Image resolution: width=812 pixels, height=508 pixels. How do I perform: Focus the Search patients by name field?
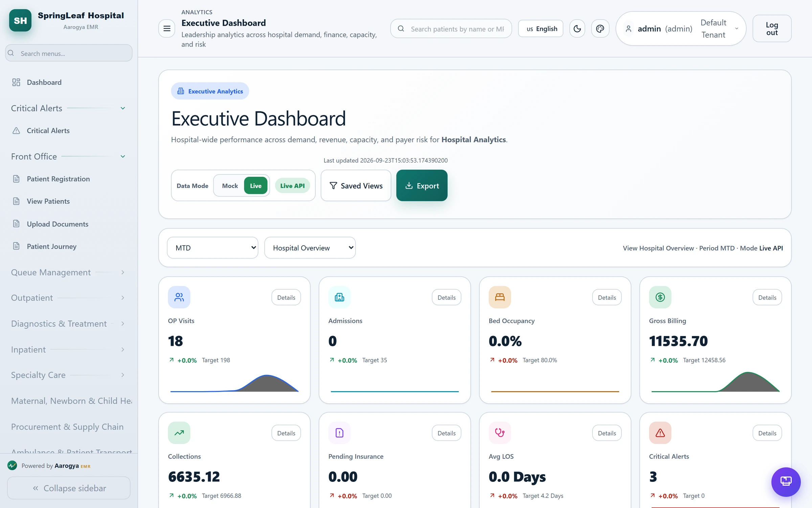coord(451,29)
